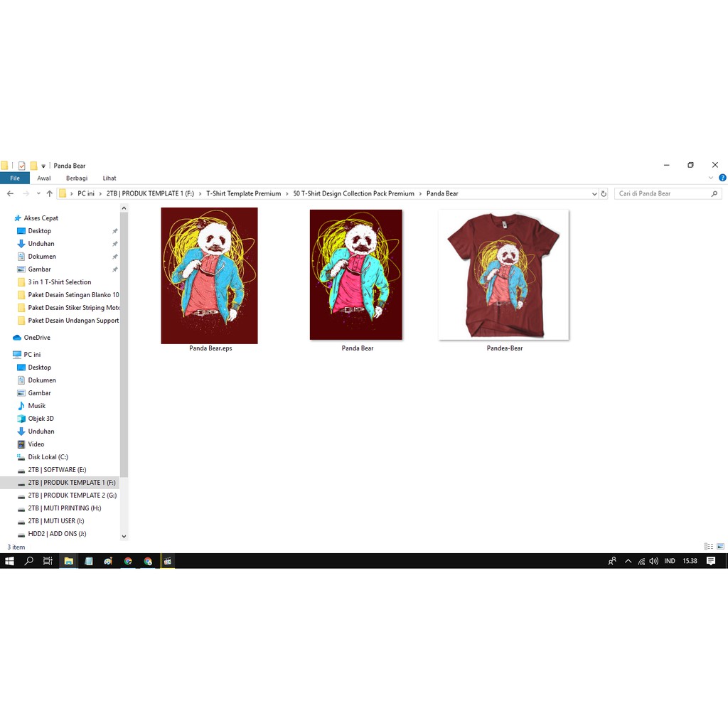Click 2TB | PRODUK TEMPLATE 1 (F:) breadcrumb
The height and width of the screenshot is (728, 728).
[x=150, y=193]
